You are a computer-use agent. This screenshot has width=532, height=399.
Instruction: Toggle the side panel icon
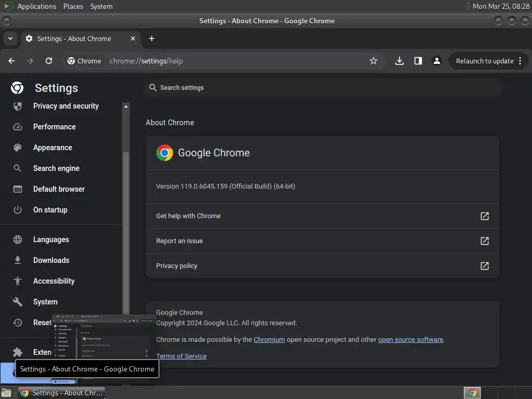418,61
